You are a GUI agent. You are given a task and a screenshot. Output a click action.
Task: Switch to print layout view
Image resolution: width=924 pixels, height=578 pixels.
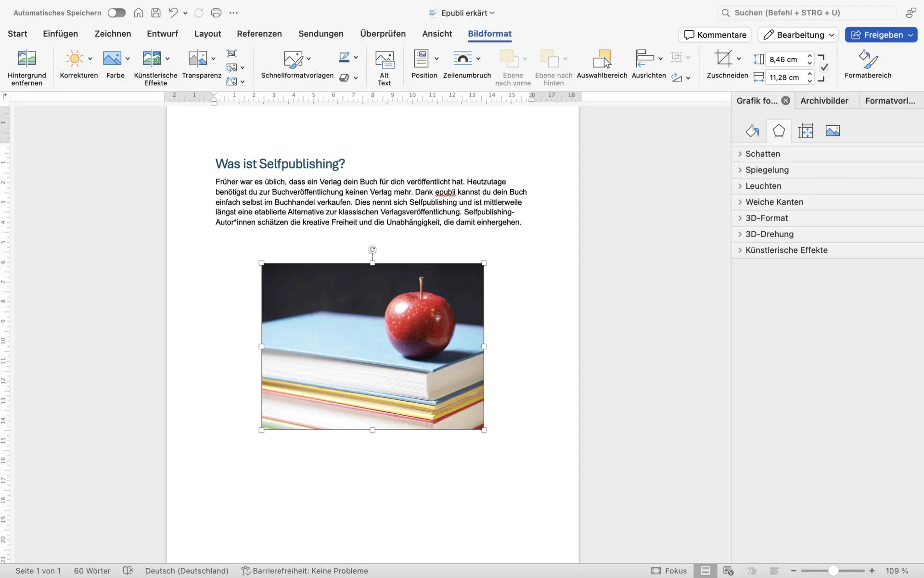pyautogui.click(x=705, y=571)
